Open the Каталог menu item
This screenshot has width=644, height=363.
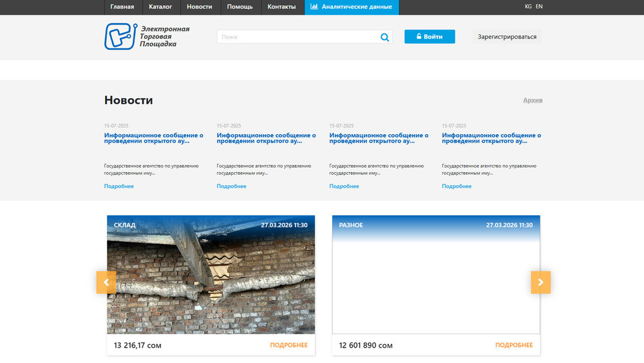pyautogui.click(x=160, y=7)
